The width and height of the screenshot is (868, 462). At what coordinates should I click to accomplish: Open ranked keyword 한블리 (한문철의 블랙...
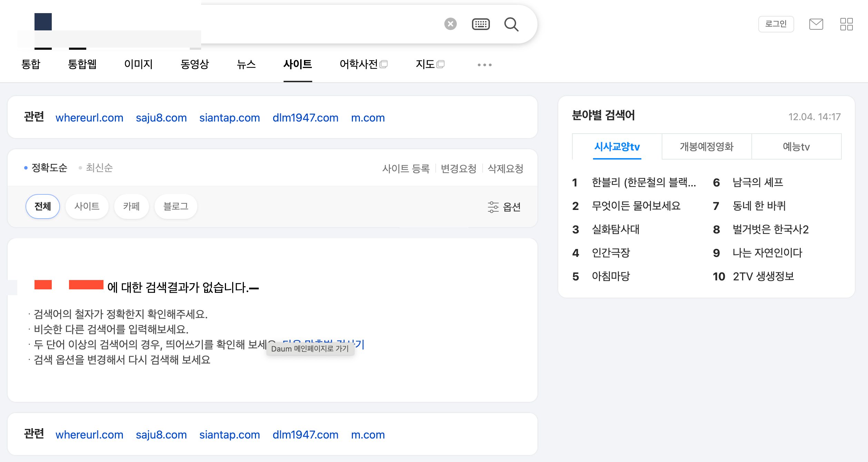point(644,182)
